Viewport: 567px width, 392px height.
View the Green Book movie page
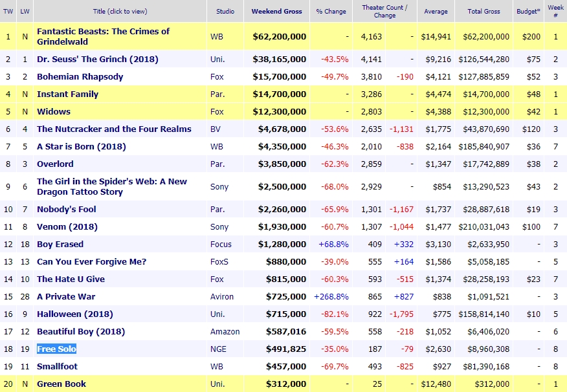click(61, 384)
